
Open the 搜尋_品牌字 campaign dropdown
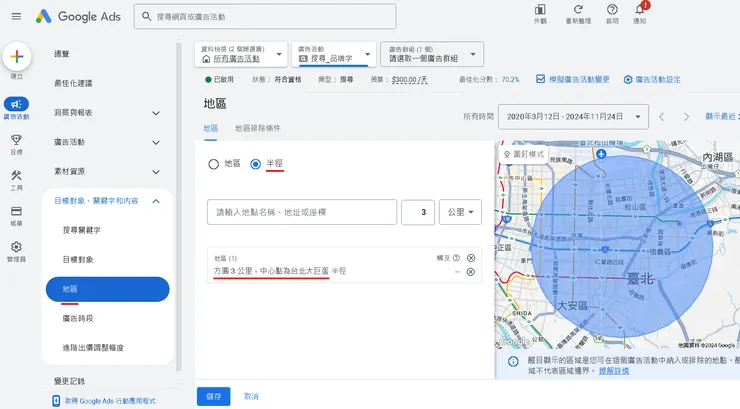click(x=334, y=54)
